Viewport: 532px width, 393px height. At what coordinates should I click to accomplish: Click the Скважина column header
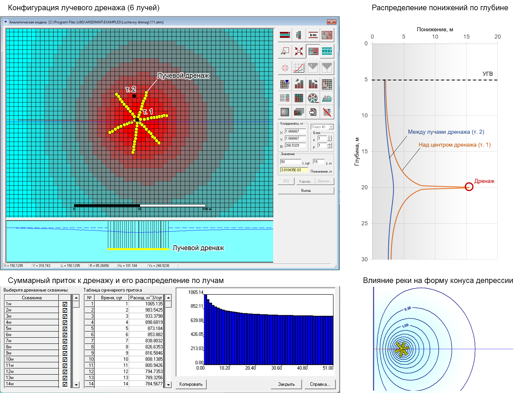tap(32, 298)
